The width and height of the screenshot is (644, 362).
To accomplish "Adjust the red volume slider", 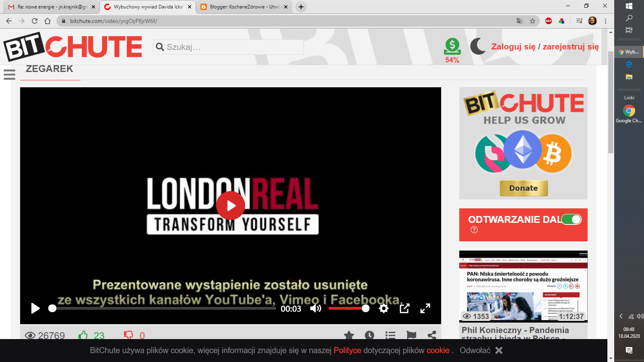I will pyautogui.click(x=349, y=309).
